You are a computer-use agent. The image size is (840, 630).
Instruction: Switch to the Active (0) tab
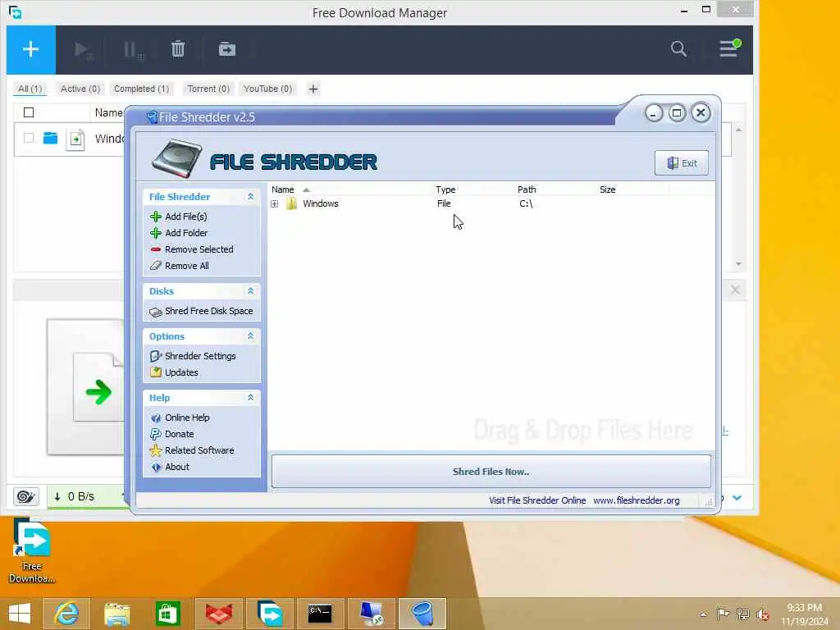pyautogui.click(x=80, y=89)
